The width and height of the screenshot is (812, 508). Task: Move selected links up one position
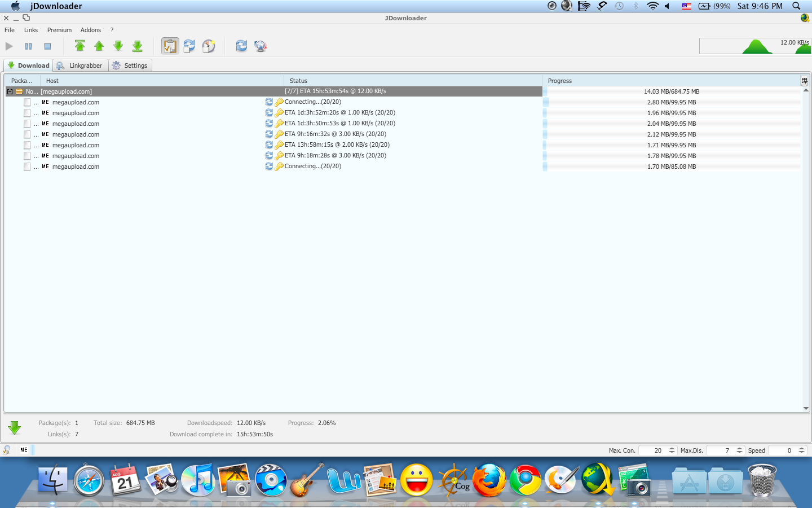click(99, 46)
